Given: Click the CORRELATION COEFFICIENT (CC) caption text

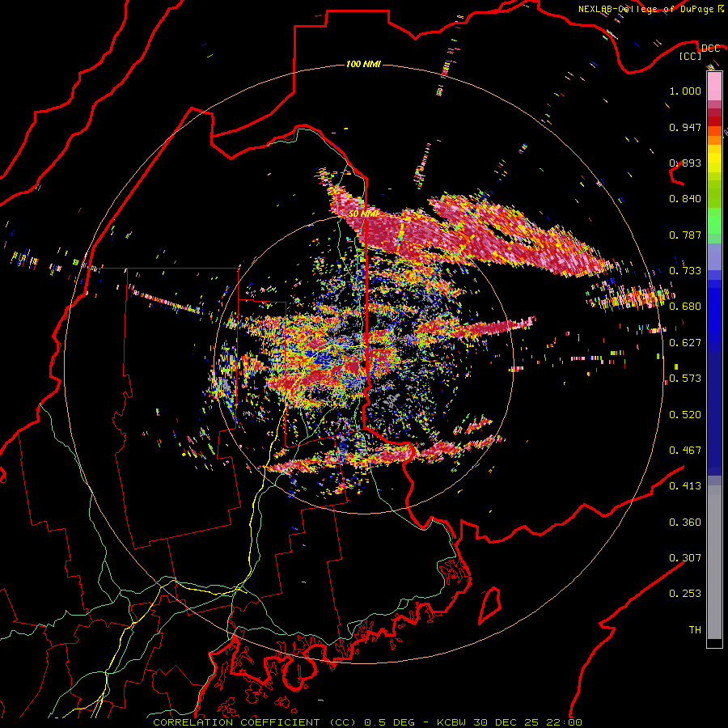Looking at the screenshot, I should pyautogui.click(x=255, y=722).
